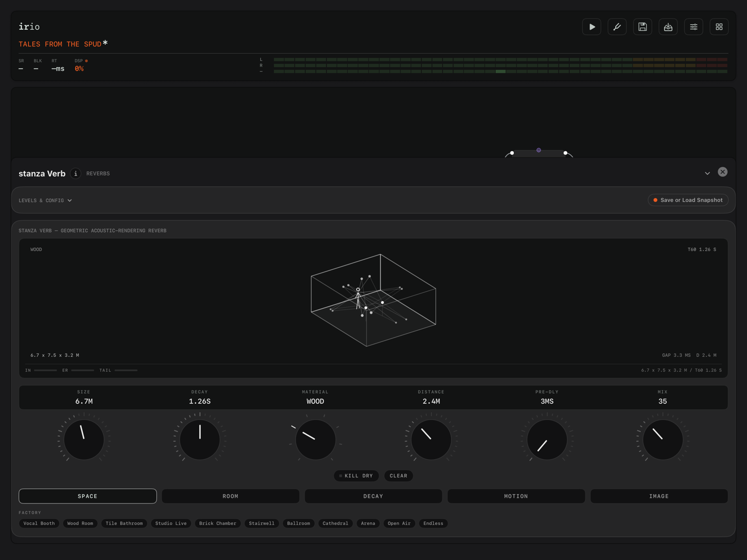
Task: Click the irio logo
Action: coord(29,27)
